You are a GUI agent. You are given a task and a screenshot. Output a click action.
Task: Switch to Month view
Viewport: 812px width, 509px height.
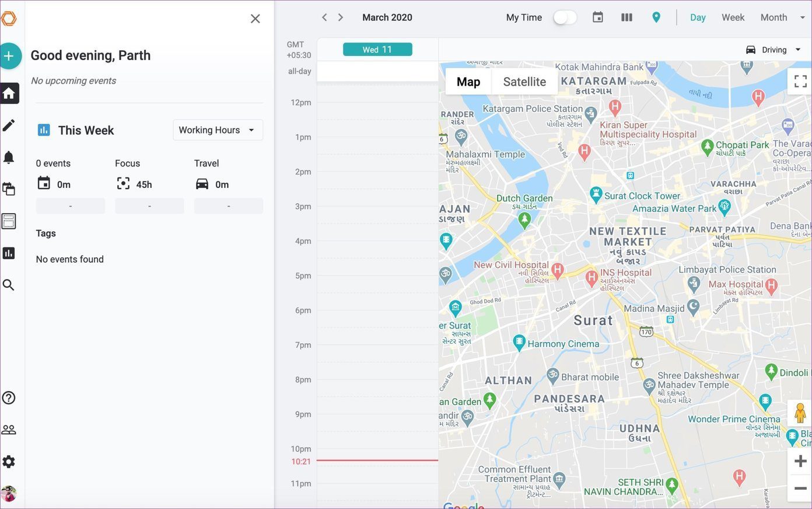(x=773, y=18)
